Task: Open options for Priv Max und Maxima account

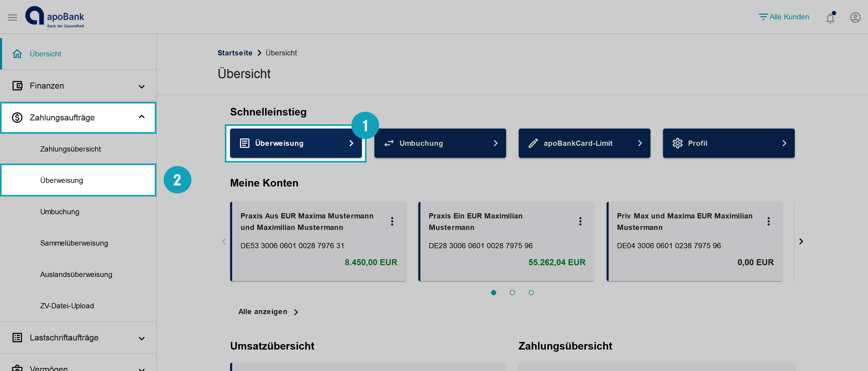Action: tap(768, 221)
